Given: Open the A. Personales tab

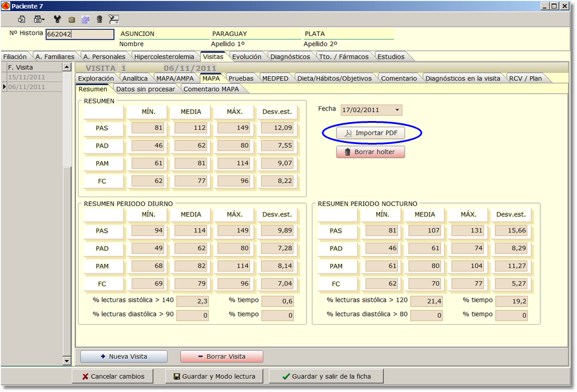Looking at the screenshot, I should coord(104,57).
